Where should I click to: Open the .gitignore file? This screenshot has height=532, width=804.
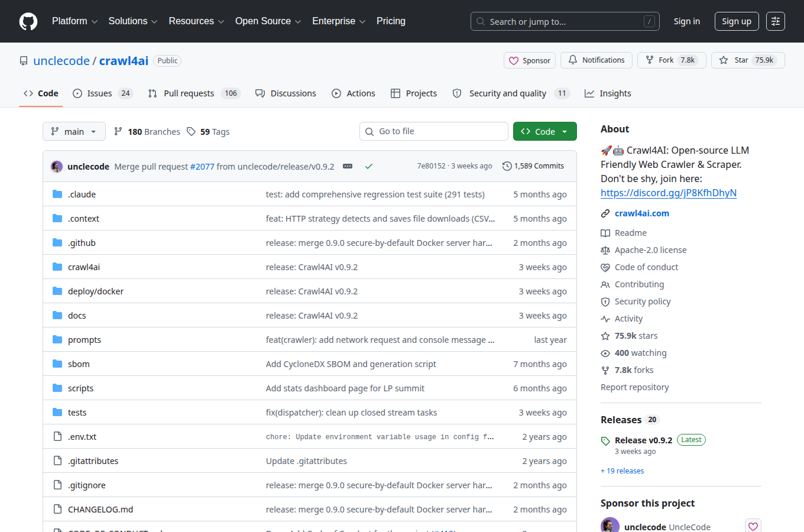pos(87,485)
